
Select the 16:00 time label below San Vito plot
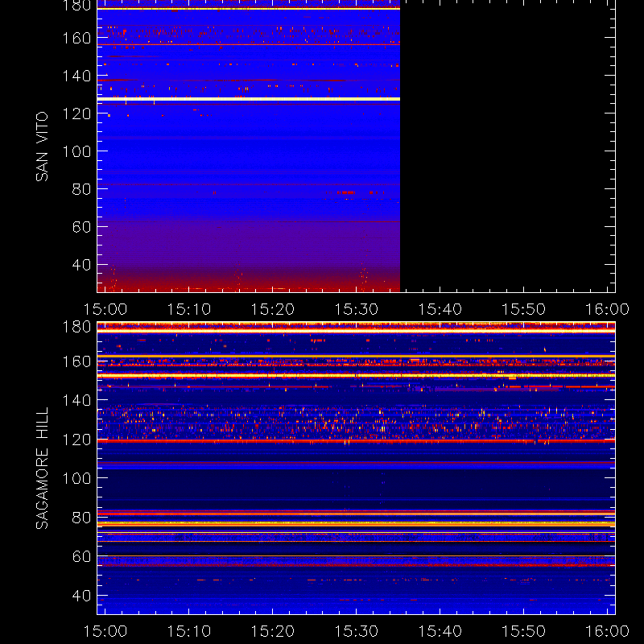coord(607,309)
